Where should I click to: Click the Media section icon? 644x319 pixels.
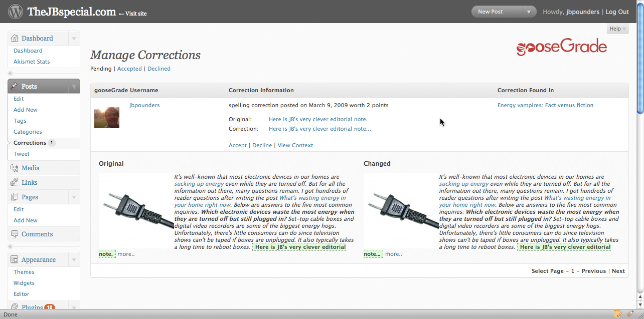(14, 168)
